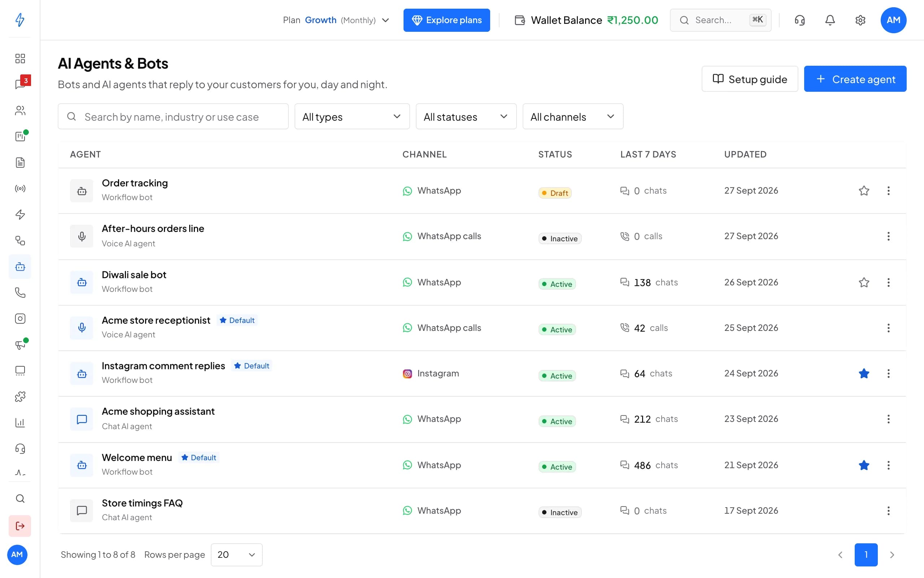The width and height of the screenshot is (924, 578).
Task: Open the rows per page dropdown
Action: (236, 555)
